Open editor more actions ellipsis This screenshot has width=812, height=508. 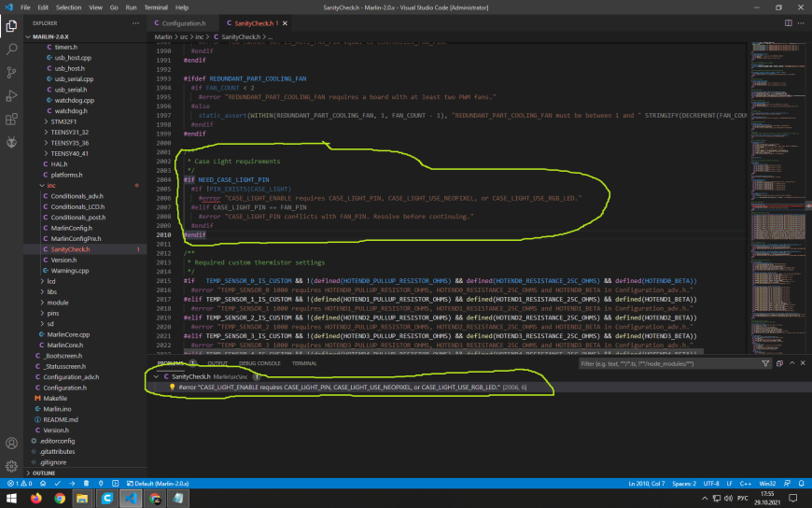pos(801,23)
